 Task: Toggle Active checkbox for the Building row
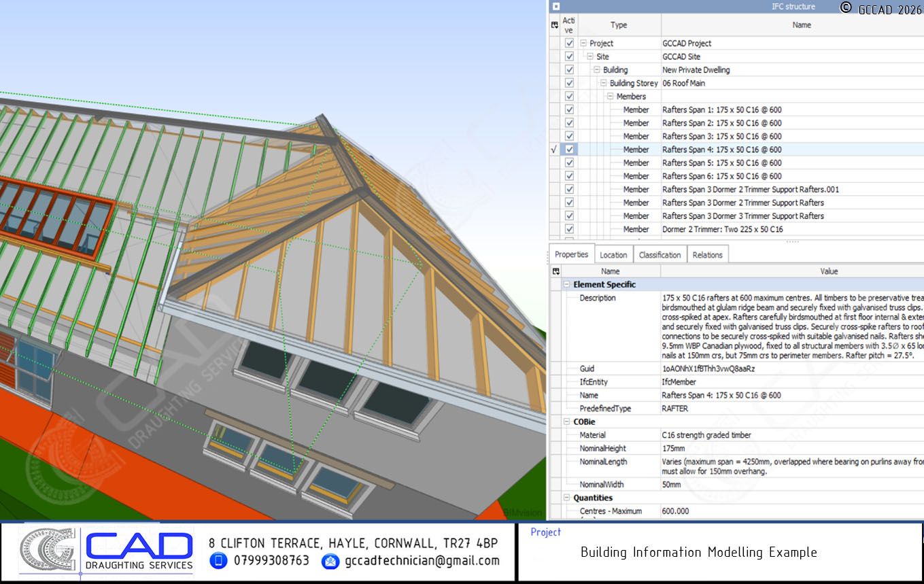coord(569,70)
